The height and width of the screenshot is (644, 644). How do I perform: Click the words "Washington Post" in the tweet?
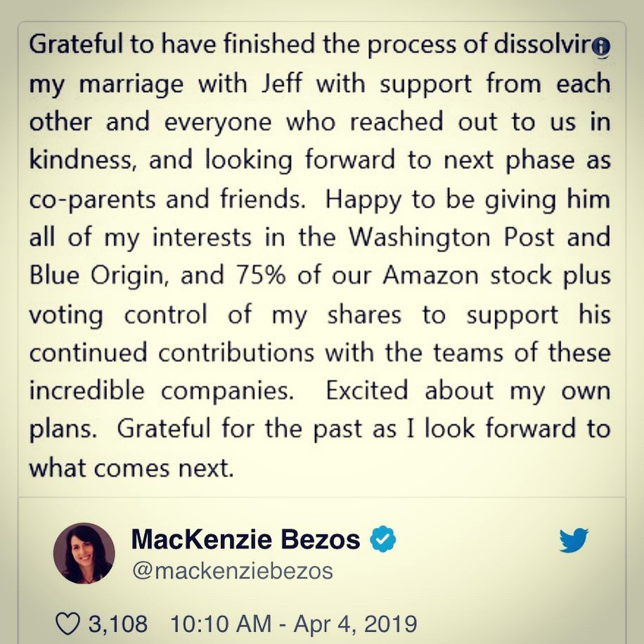[451, 237]
